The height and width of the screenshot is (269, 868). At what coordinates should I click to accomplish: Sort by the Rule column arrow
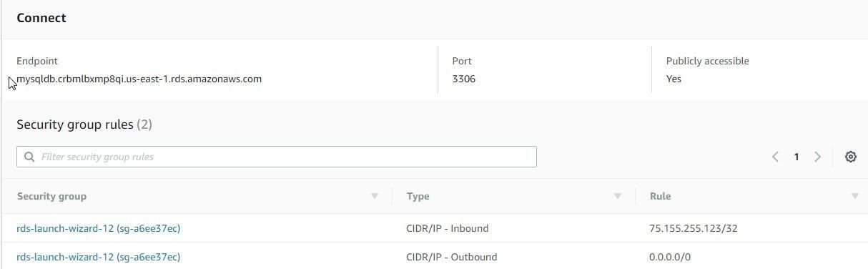click(x=854, y=196)
